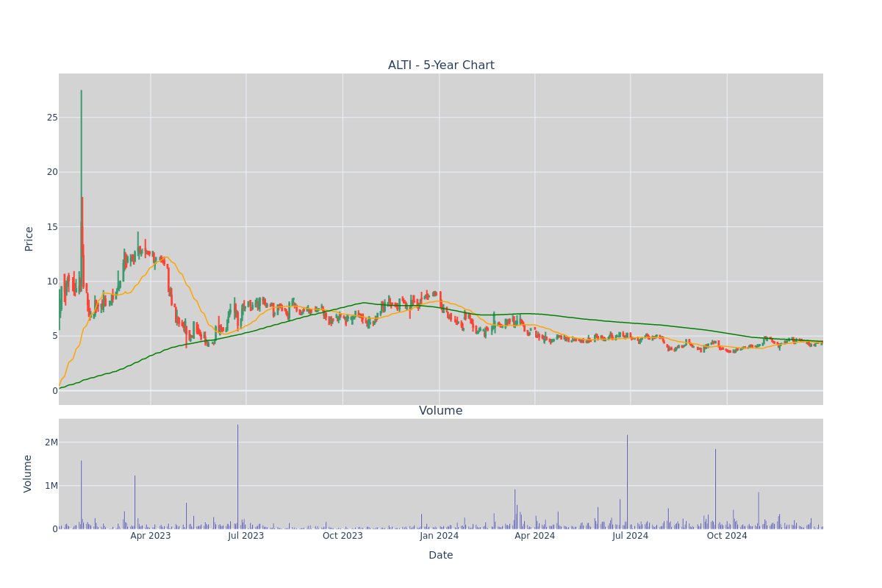
Task: Click the price axis tick '20'
Action: pos(52,172)
